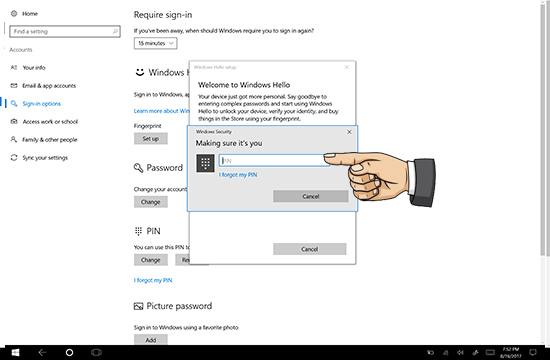Open the touch keyboard tray icon
This screenshot has height=360, width=550.
click(x=490, y=353)
